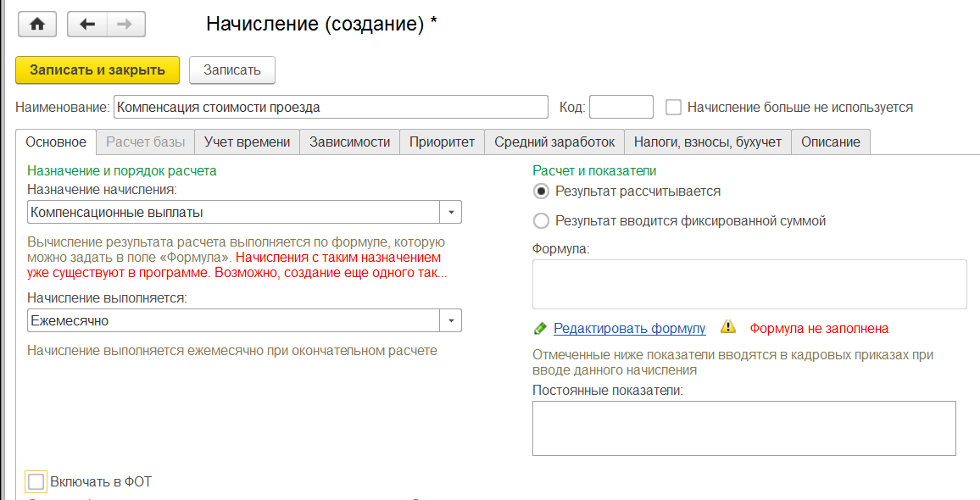Viewport: 980px width, 500px height.
Task: Click into the 'Код' input field
Action: pos(621,108)
